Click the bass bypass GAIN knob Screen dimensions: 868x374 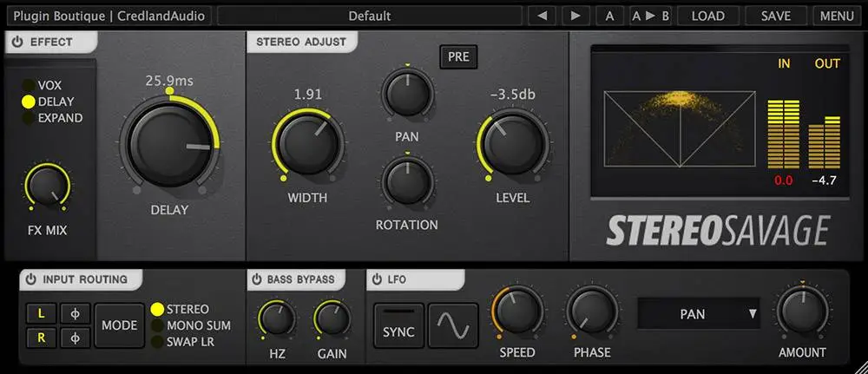pos(332,318)
